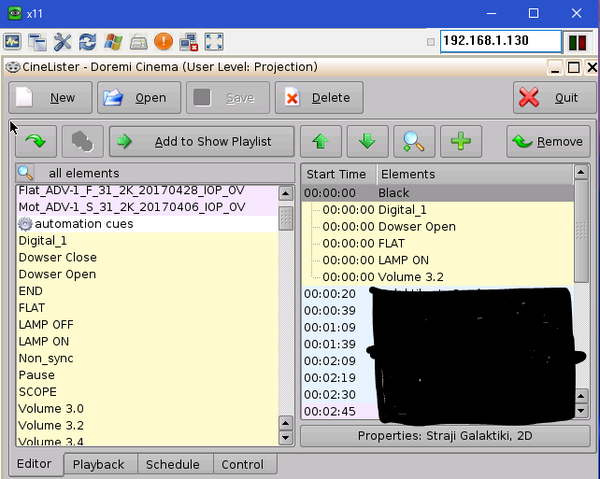
Task: Click the green plus add icon
Action: 460,142
